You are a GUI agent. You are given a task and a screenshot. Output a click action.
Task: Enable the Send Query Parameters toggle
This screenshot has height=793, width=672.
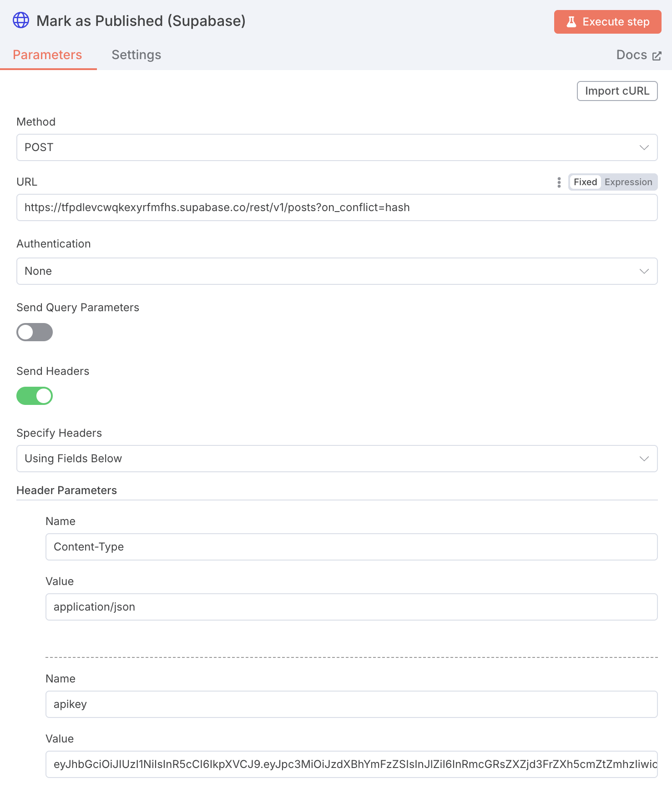35,332
